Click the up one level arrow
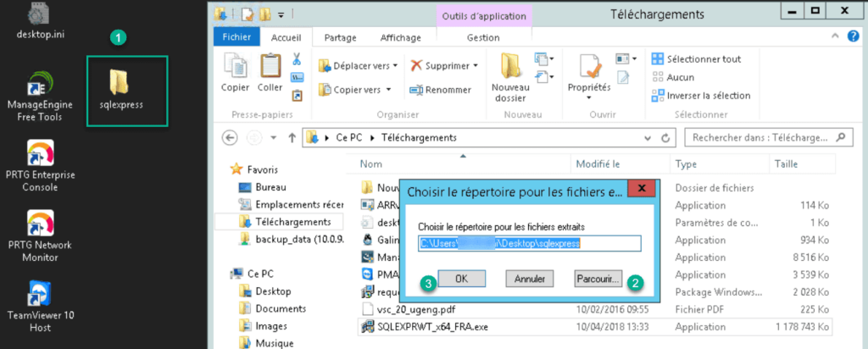868x349 pixels. coord(292,138)
